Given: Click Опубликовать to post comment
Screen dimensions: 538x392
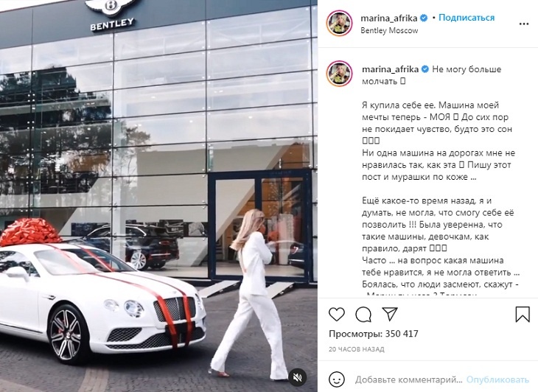Looking at the screenshot, I should click(x=497, y=379).
